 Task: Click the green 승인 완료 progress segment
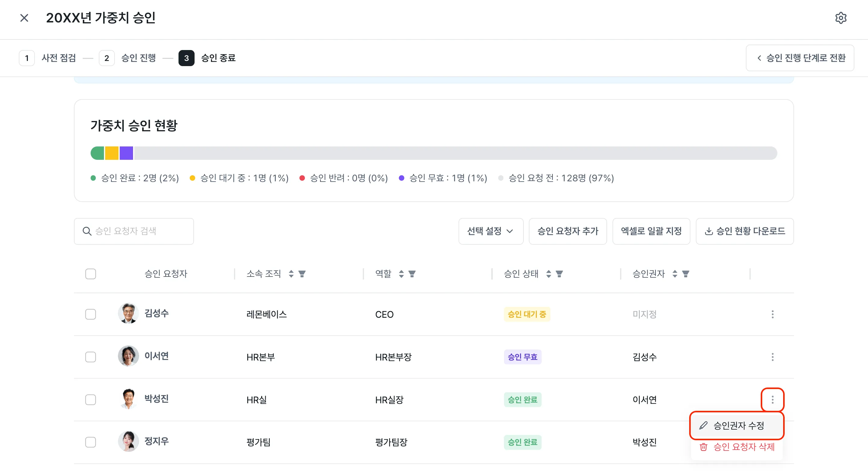97,153
